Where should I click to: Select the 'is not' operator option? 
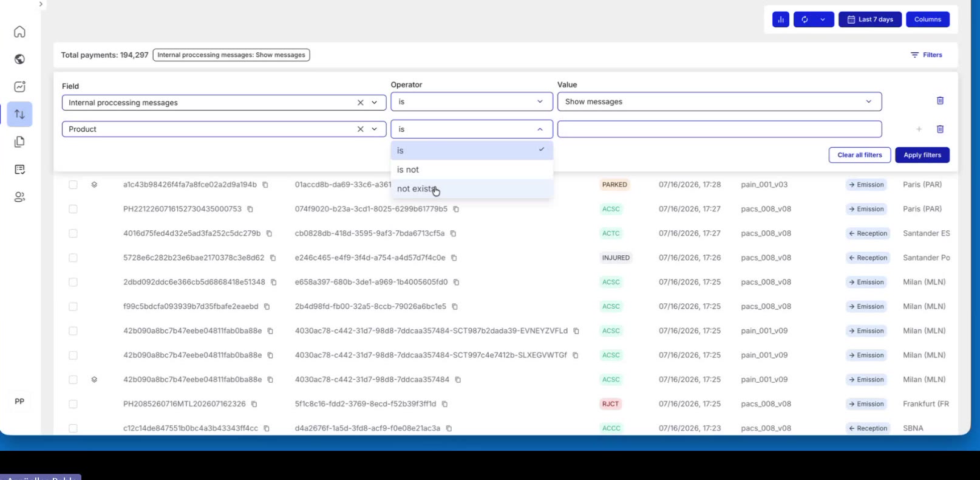pyautogui.click(x=472, y=170)
